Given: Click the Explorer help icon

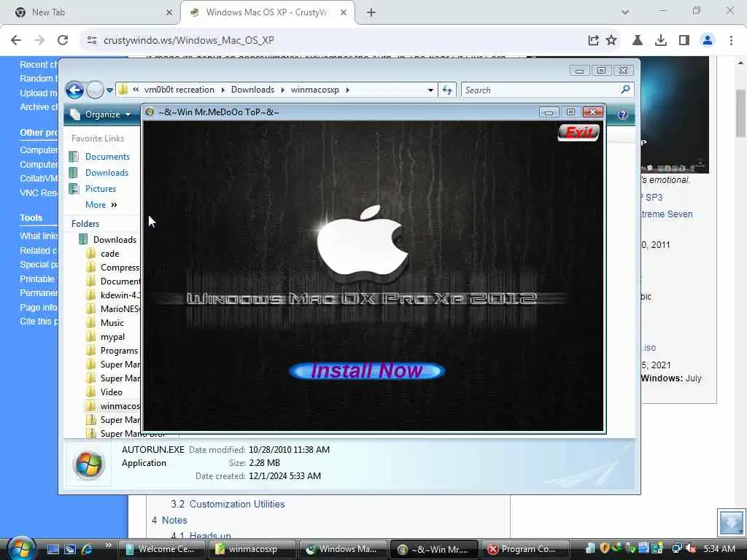Looking at the screenshot, I should [x=623, y=114].
